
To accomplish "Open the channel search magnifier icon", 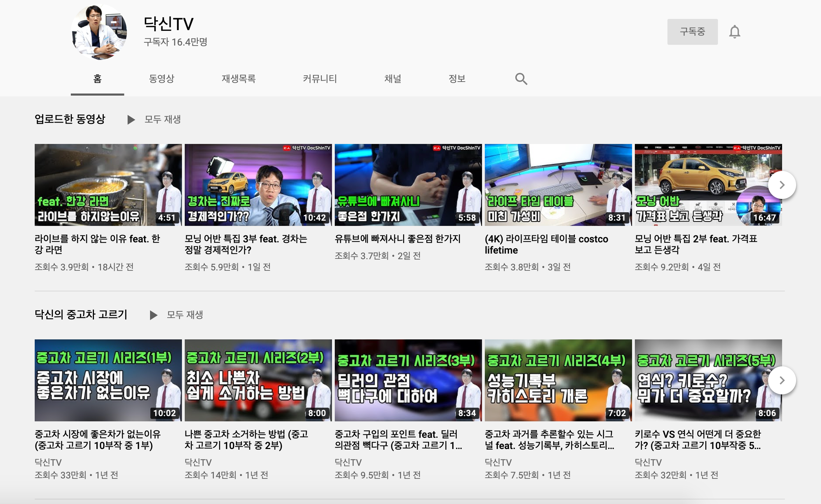I will tap(521, 79).
